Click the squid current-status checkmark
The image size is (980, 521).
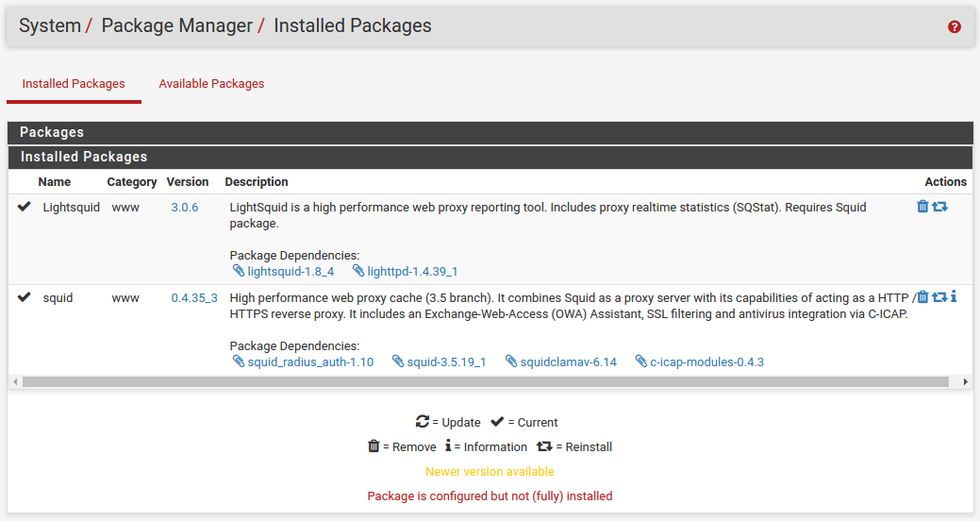coord(24,297)
